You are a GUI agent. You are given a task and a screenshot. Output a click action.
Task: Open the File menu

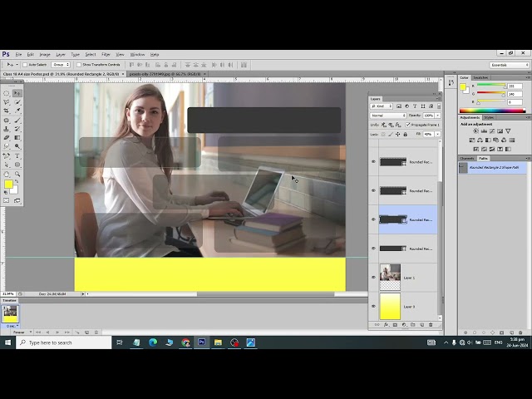(x=18, y=54)
